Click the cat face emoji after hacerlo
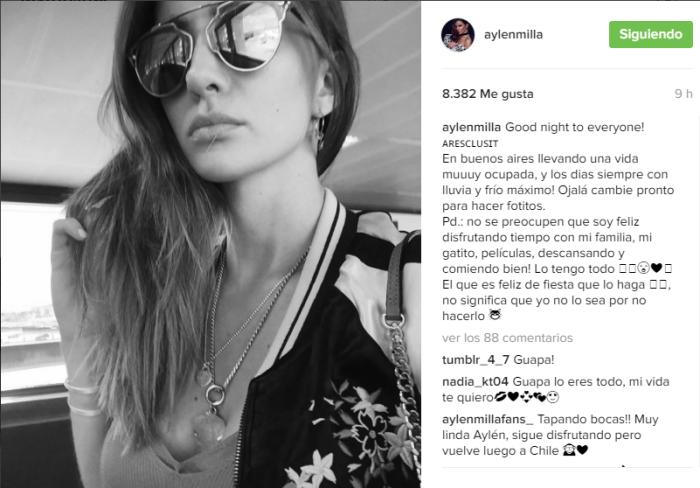The height and width of the screenshot is (488, 700). pos(495,315)
